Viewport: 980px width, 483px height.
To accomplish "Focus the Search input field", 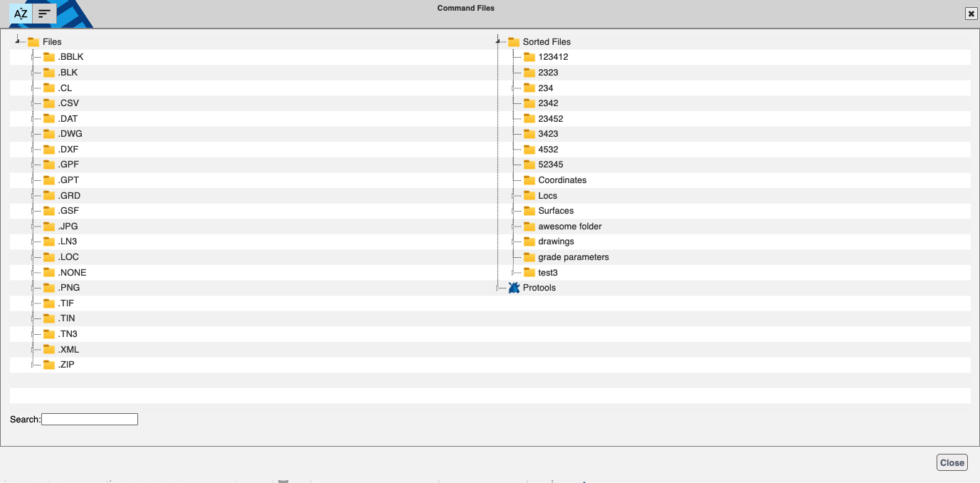I will click(x=90, y=420).
